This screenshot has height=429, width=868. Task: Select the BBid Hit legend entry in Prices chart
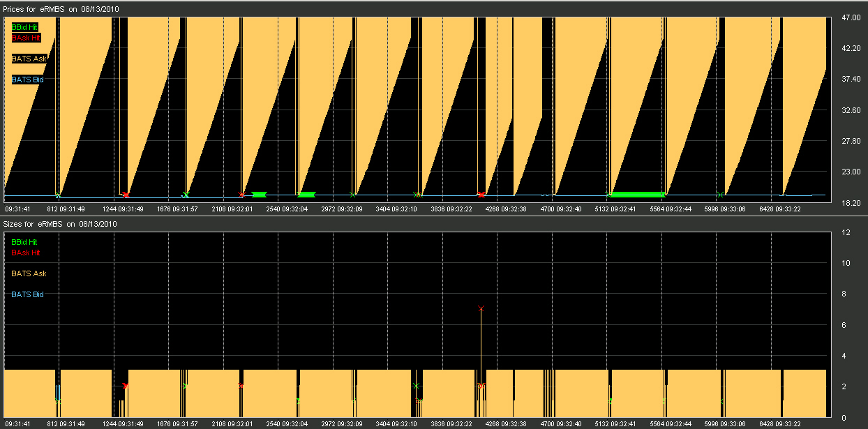click(24, 27)
